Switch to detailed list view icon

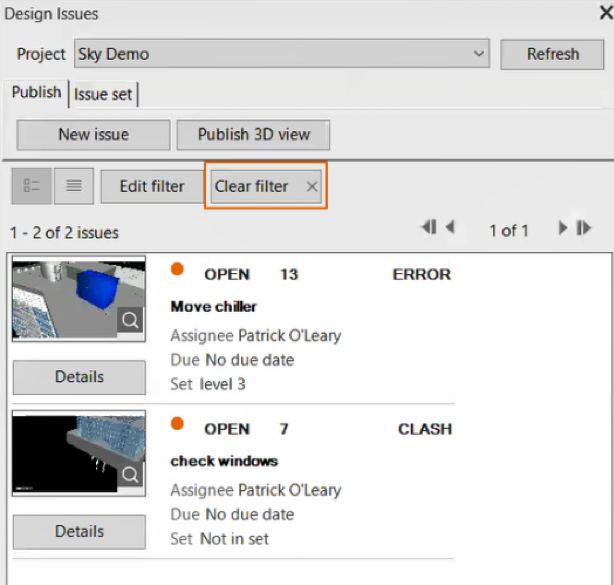pos(31,186)
